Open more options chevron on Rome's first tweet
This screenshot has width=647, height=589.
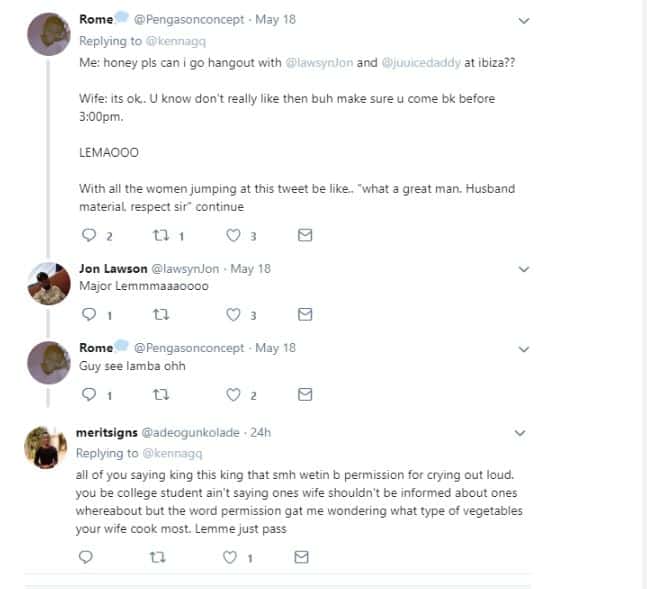524,20
